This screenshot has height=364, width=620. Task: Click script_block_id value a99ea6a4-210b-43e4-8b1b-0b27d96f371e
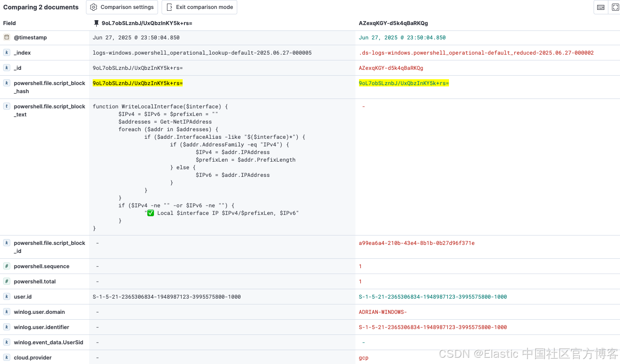point(417,243)
